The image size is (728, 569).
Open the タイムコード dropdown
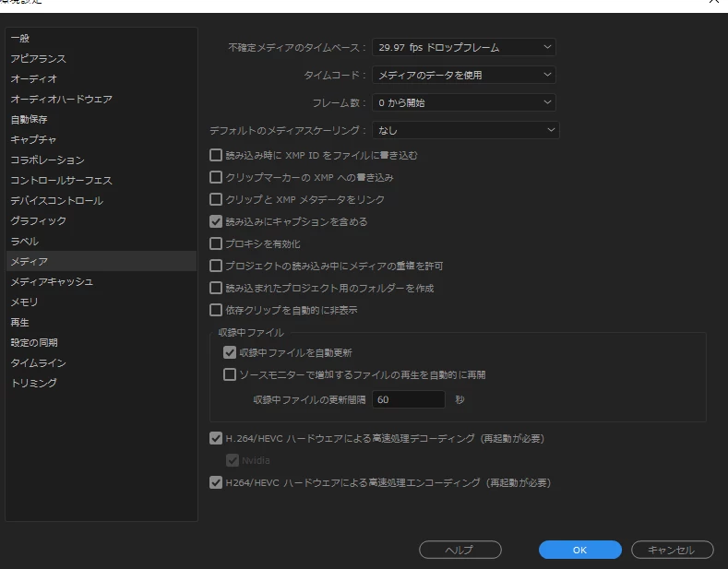[x=464, y=75]
